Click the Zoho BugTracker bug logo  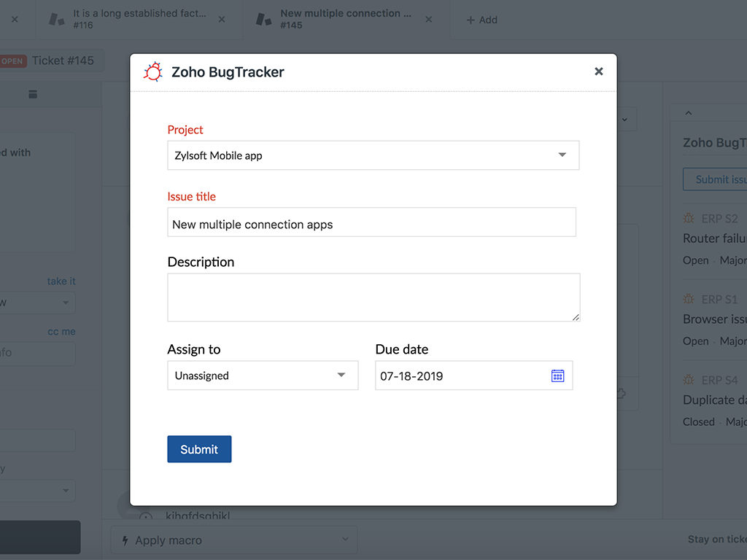(x=153, y=71)
